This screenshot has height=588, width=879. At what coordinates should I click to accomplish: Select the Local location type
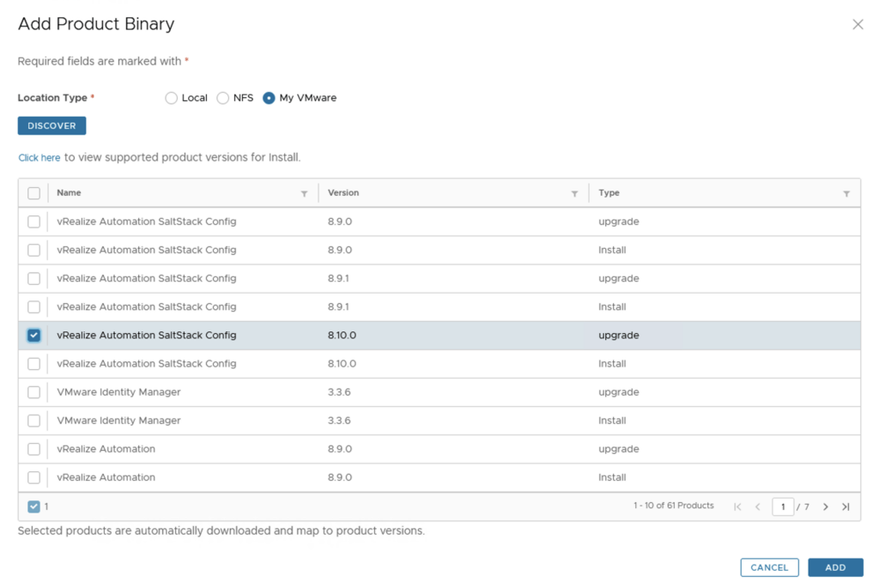point(172,98)
